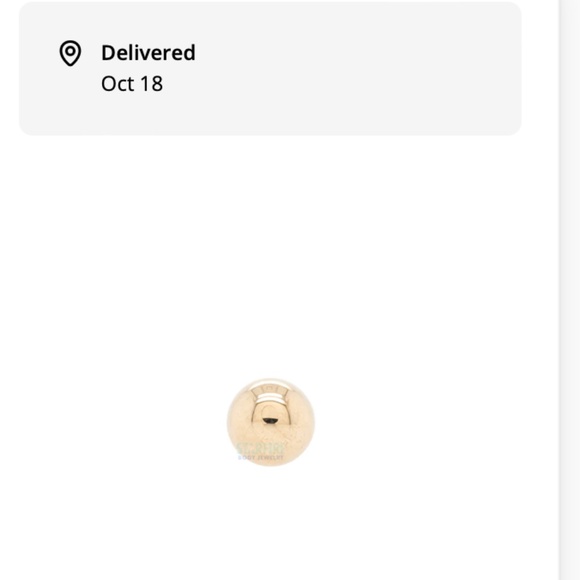Click the right edge of the gold ball

311,422
